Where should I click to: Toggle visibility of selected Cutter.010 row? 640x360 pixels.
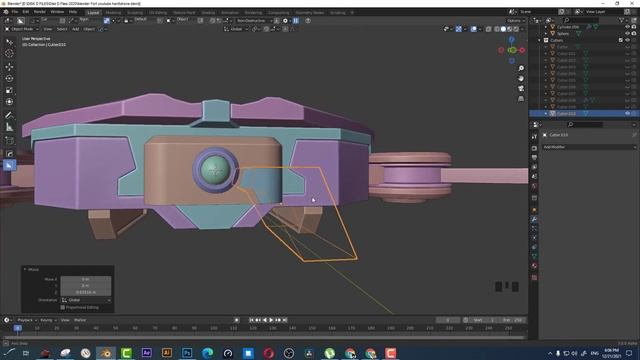627,113
